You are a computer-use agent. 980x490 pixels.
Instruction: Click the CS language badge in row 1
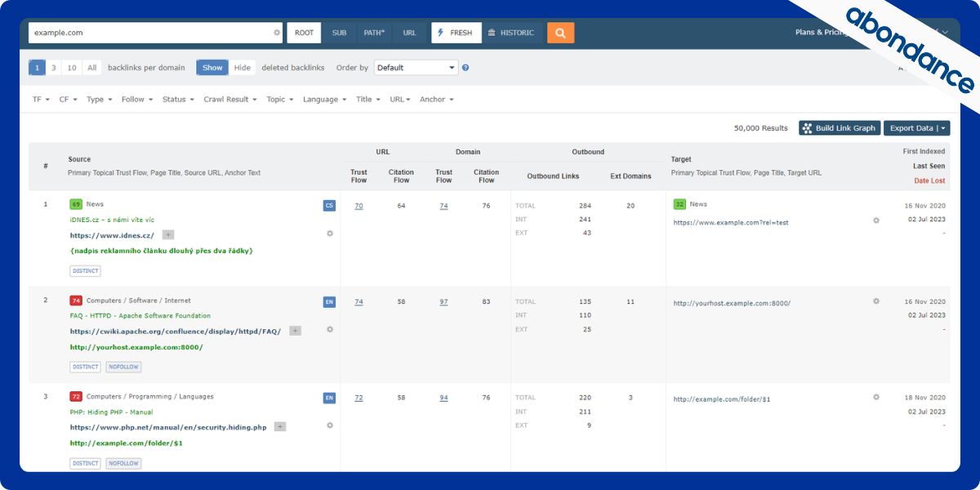329,206
